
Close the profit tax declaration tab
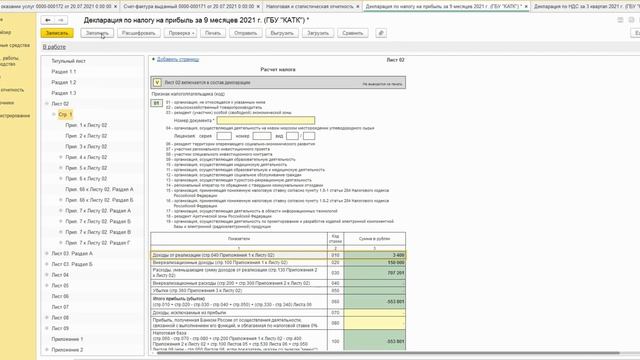[x=526, y=7]
